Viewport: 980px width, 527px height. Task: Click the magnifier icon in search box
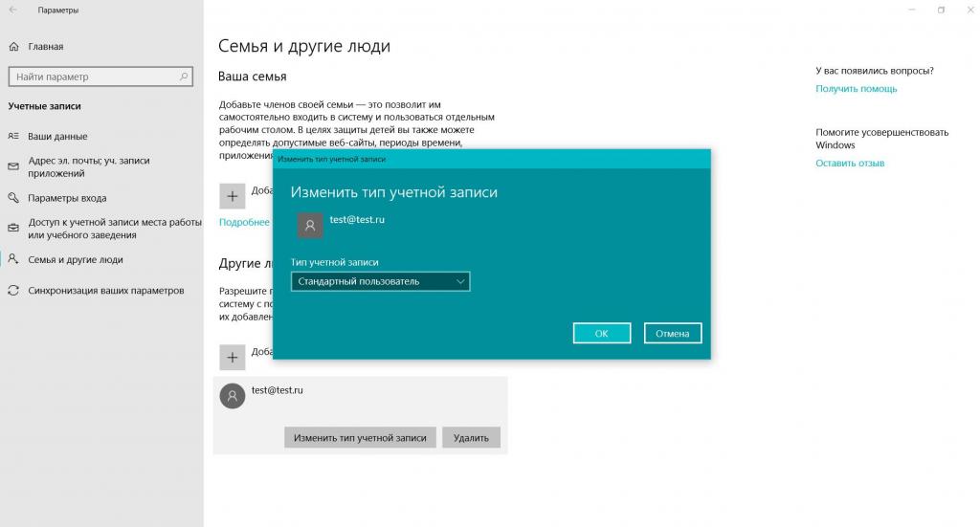(184, 77)
